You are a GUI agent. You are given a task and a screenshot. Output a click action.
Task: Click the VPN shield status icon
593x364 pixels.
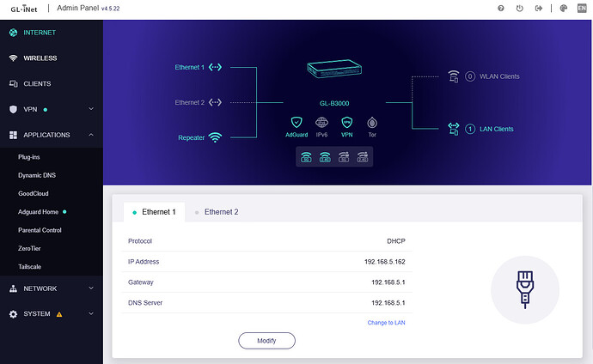pyautogui.click(x=347, y=122)
